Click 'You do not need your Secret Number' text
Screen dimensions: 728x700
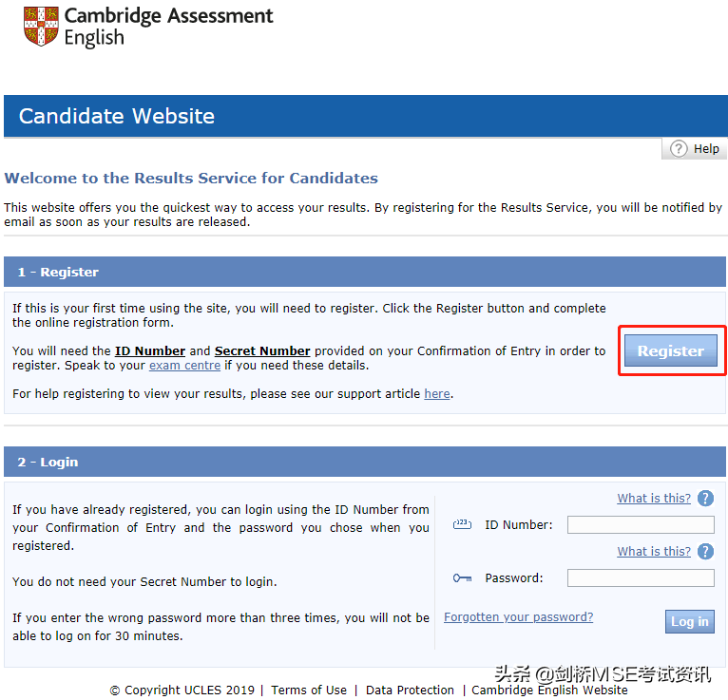(x=144, y=581)
